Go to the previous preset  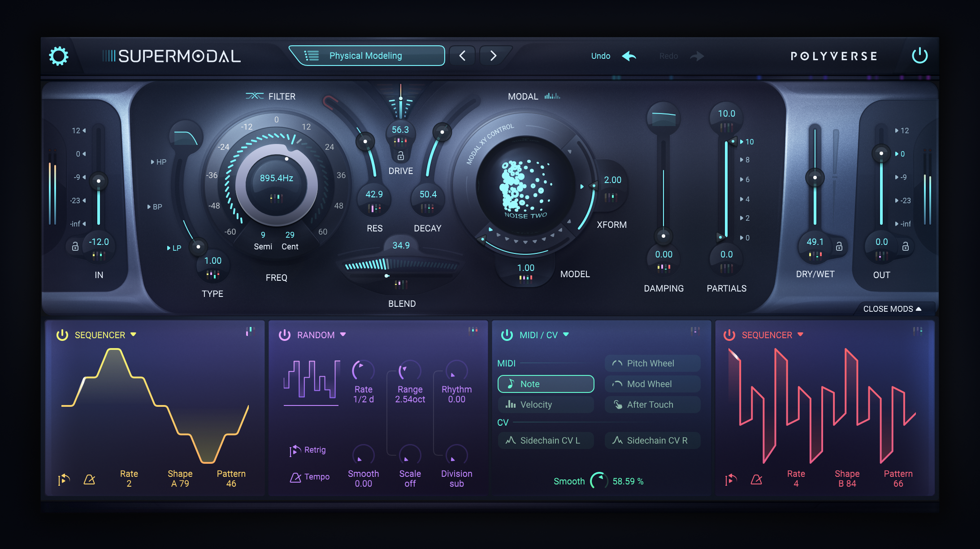[462, 56]
